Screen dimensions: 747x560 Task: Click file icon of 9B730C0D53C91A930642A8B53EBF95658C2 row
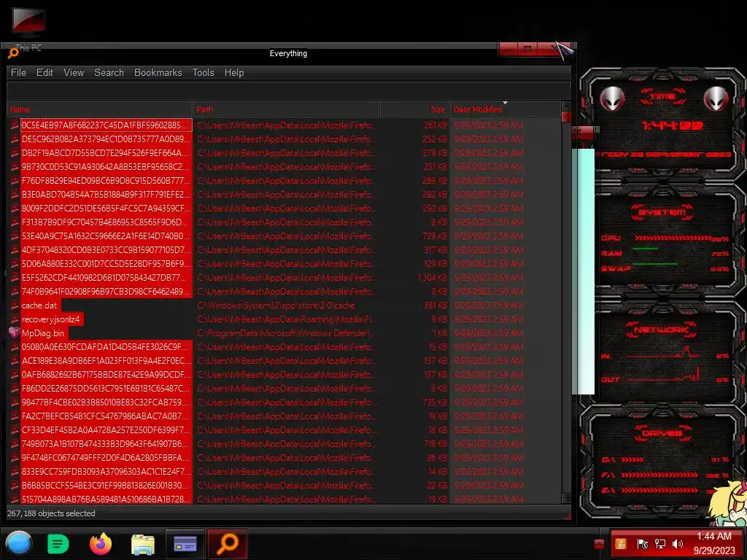(15, 166)
